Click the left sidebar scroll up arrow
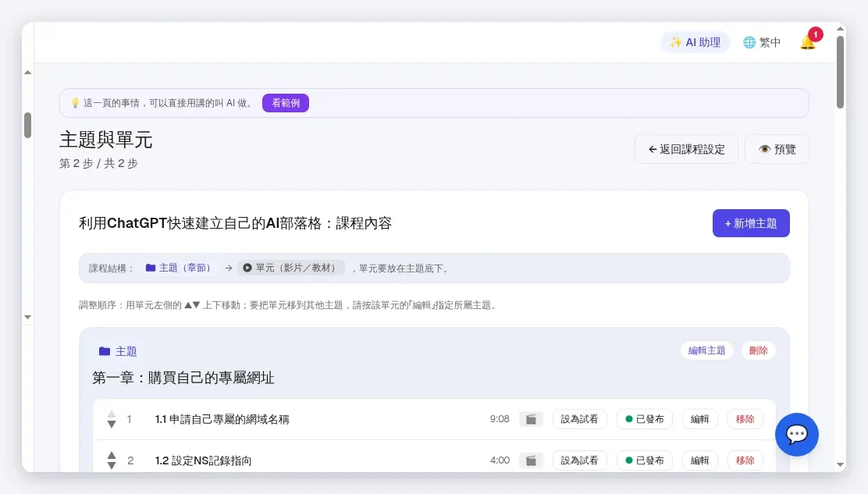 tap(27, 73)
